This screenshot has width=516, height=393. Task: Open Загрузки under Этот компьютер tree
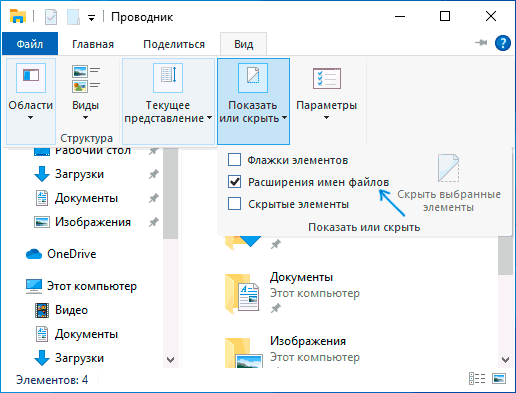click(79, 358)
